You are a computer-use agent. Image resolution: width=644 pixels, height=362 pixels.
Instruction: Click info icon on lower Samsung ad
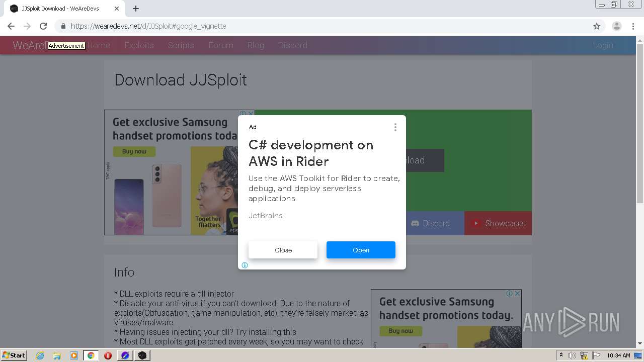[x=510, y=293]
